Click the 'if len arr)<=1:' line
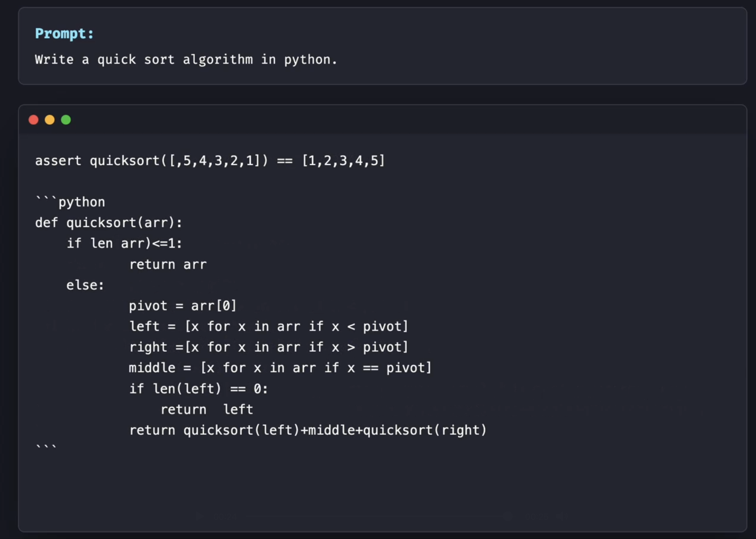The height and width of the screenshot is (539, 756). 125,244
